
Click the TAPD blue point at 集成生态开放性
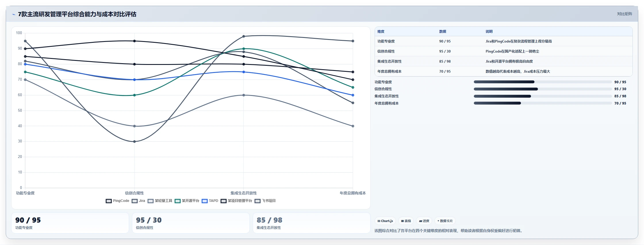244,72
